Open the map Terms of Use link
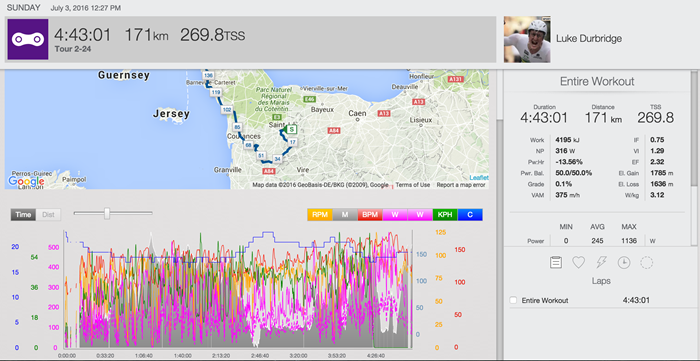Viewport: 700px width, 361px height. [413, 185]
